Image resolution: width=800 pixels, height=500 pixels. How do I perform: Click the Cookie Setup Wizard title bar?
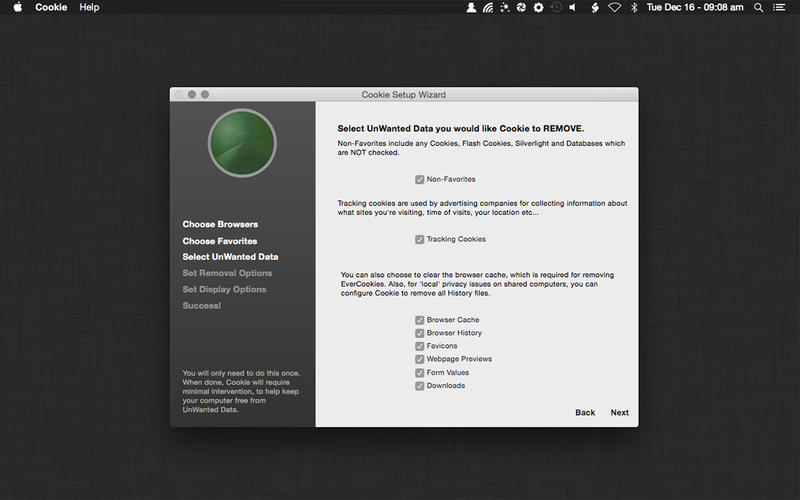(x=404, y=94)
